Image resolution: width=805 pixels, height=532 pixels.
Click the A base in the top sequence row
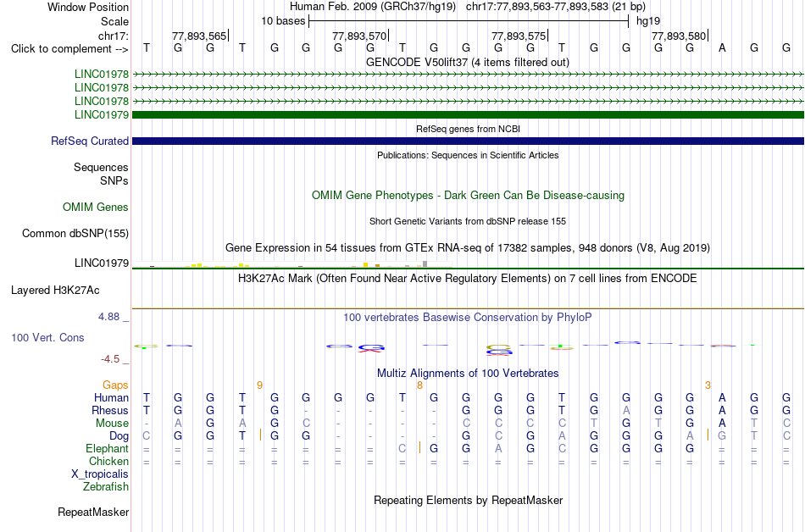click(722, 48)
